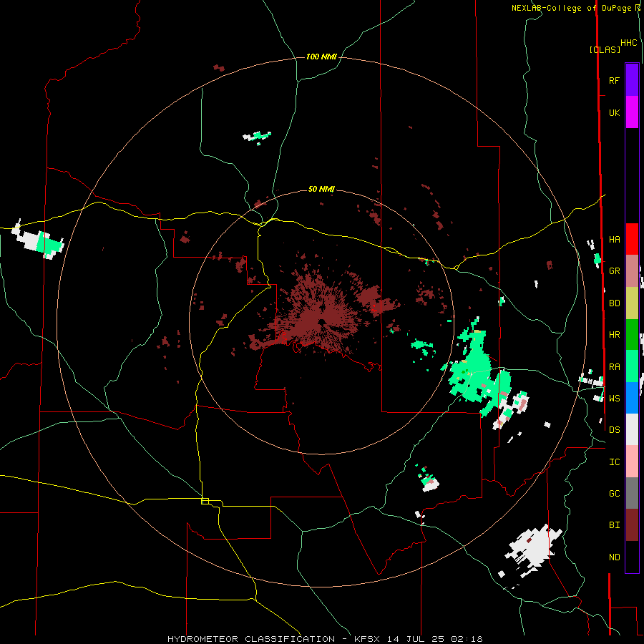Click the 'GR' legend label
Screen dimensions: 644x644
point(614,271)
